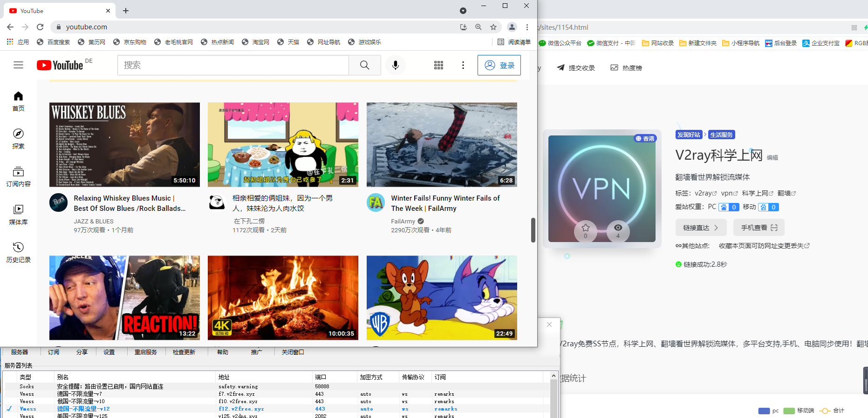Open 历史记录 history in sidebar
This screenshot has width=868, height=418.
[x=18, y=253]
